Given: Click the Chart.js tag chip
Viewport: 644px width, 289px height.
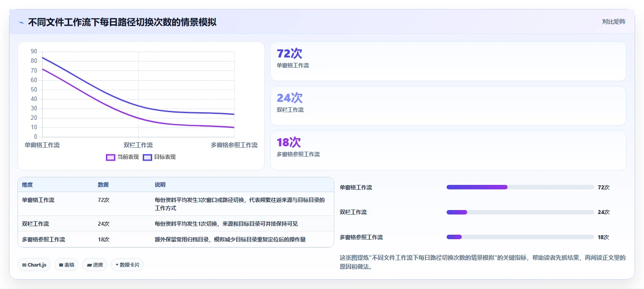Looking at the screenshot, I should coord(35,265).
